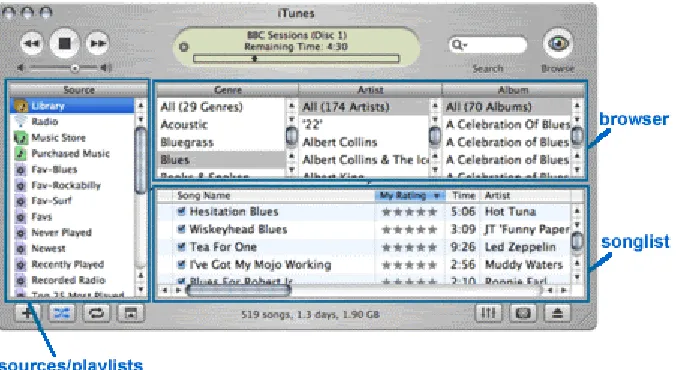Skip to the next track

point(97,44)
